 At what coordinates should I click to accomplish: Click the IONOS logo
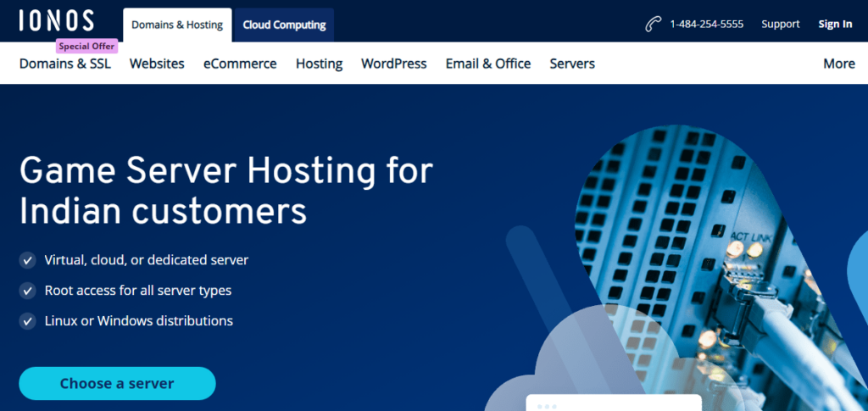click(56, 21)
